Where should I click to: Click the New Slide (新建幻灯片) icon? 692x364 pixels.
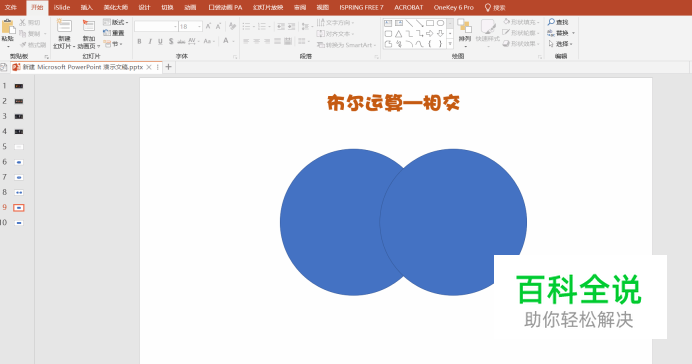coord(64,26)
